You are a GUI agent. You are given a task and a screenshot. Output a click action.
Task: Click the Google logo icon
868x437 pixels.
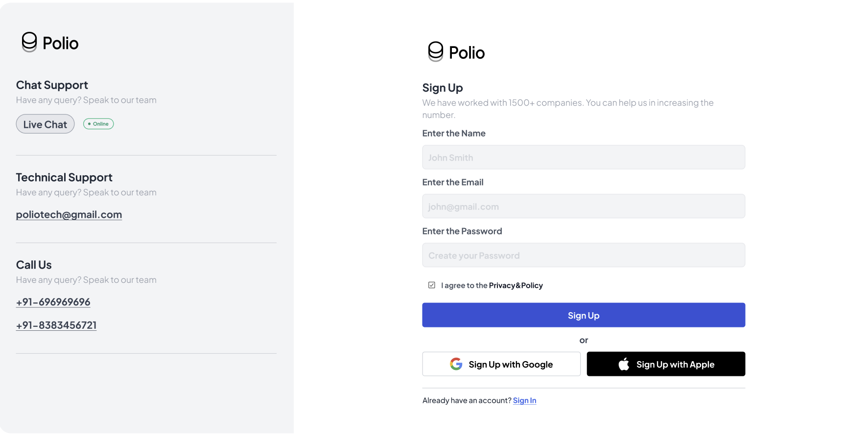coord(456,364)
